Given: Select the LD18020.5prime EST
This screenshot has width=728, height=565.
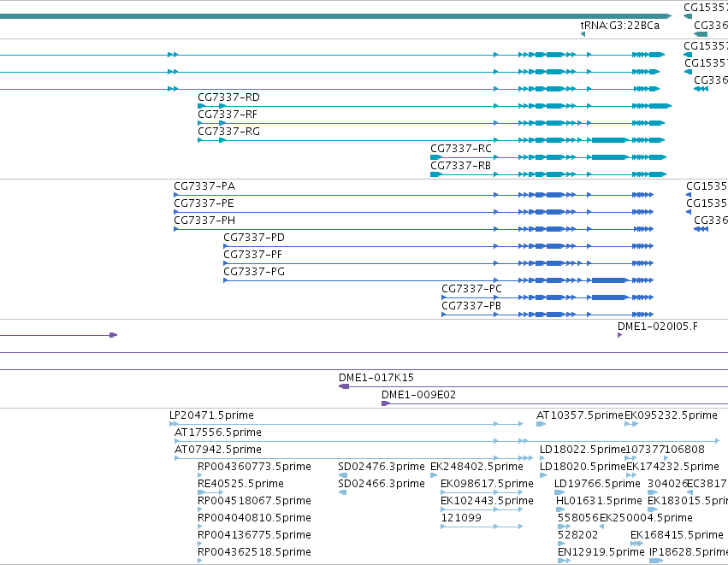Looking at the screenshot, I should tap(583, 467).
